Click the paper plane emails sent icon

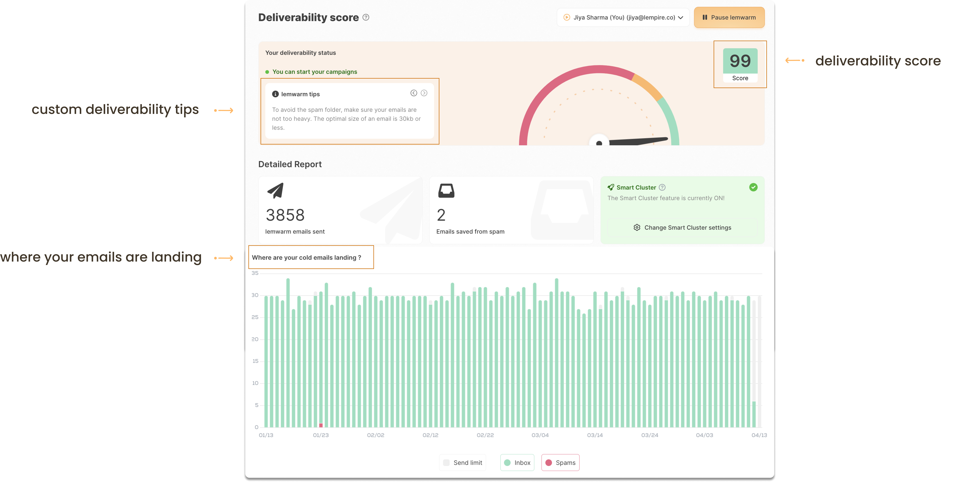coord(275,191)
